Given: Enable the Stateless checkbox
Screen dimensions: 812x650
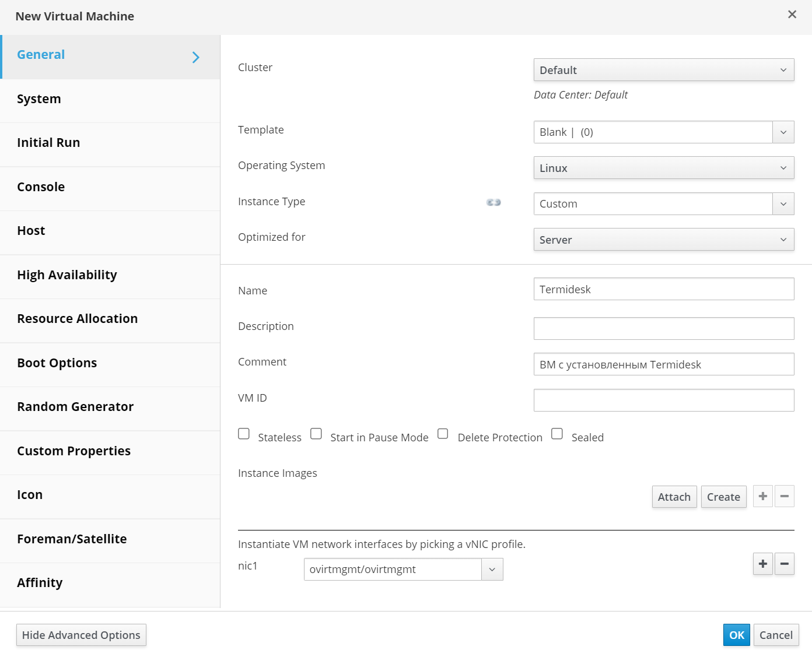Looking at the screenshot, I should click(244, 434).
